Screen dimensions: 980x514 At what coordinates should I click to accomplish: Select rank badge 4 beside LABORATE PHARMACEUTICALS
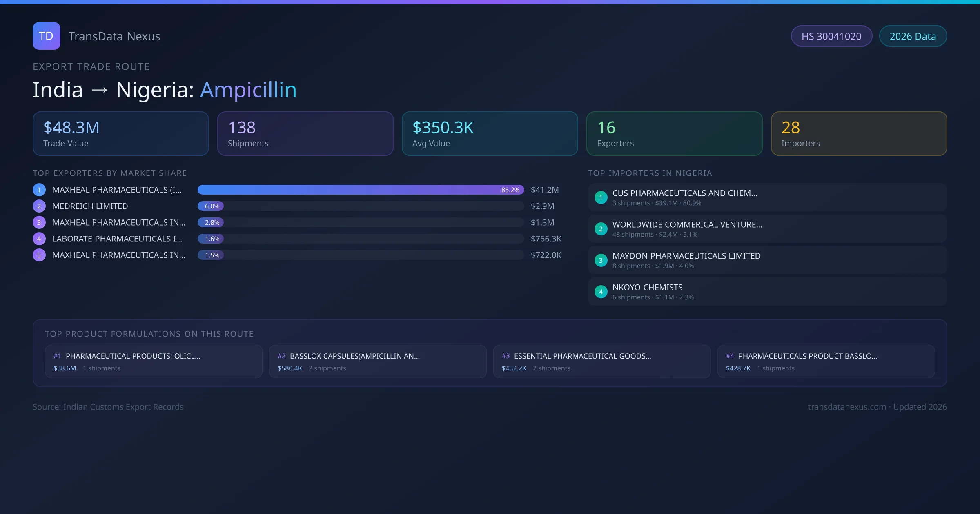[x=39, y=239]
